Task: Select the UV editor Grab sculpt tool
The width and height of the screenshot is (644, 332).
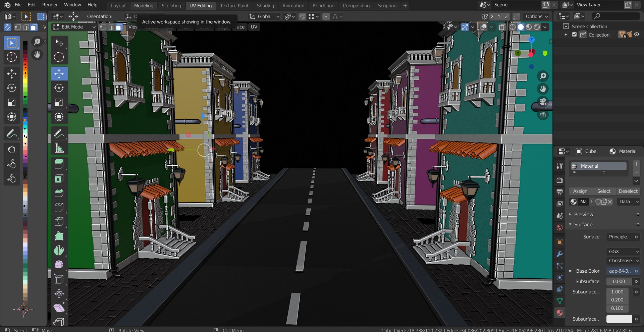Action: pyautogui.click(x=12, y=150)
